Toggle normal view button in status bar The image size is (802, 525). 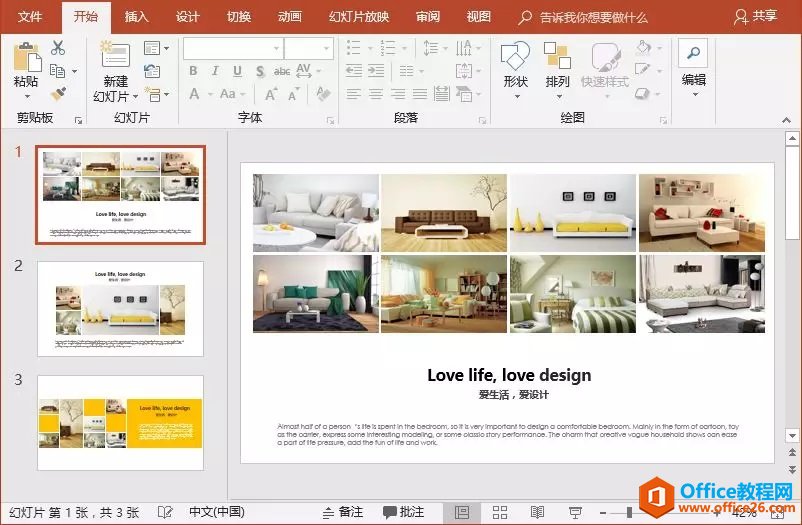(x=461, y=512)
